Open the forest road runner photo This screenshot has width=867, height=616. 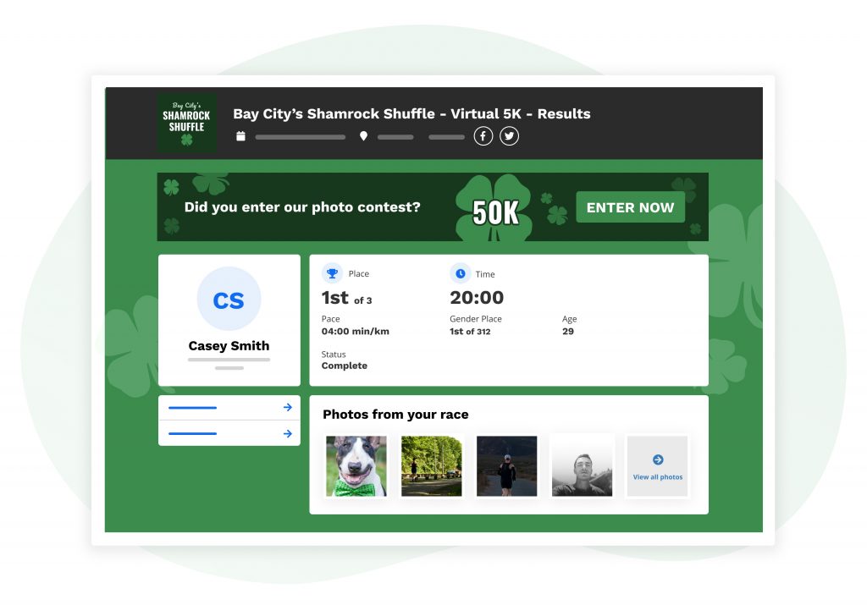point(431,465)
